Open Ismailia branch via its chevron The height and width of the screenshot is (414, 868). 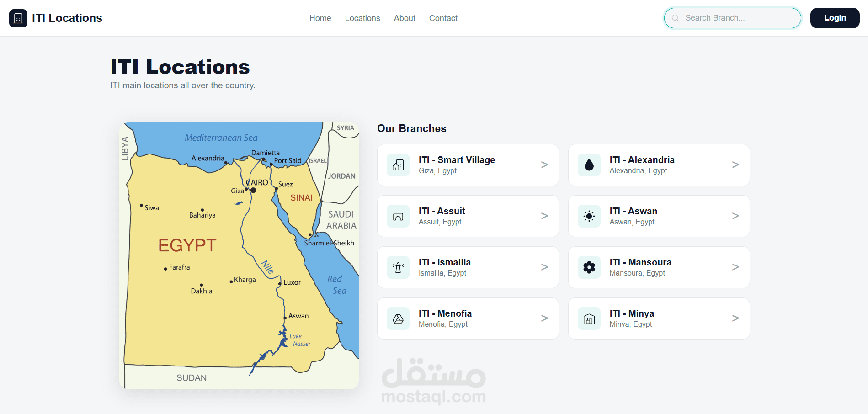(x=544, y=267)
